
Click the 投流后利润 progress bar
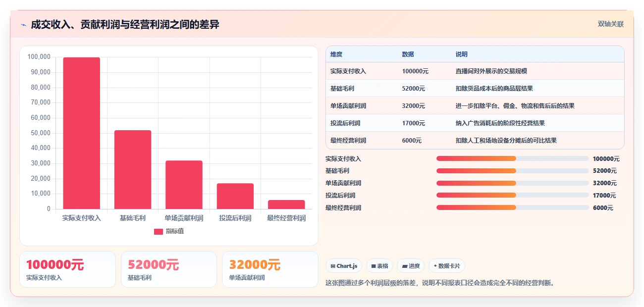coord(513,195)
